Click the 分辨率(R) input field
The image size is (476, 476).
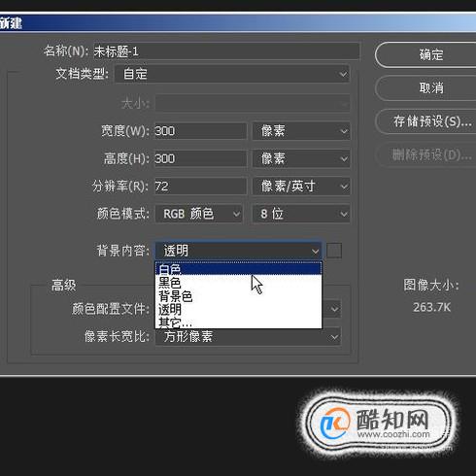[x=200, y=187]
